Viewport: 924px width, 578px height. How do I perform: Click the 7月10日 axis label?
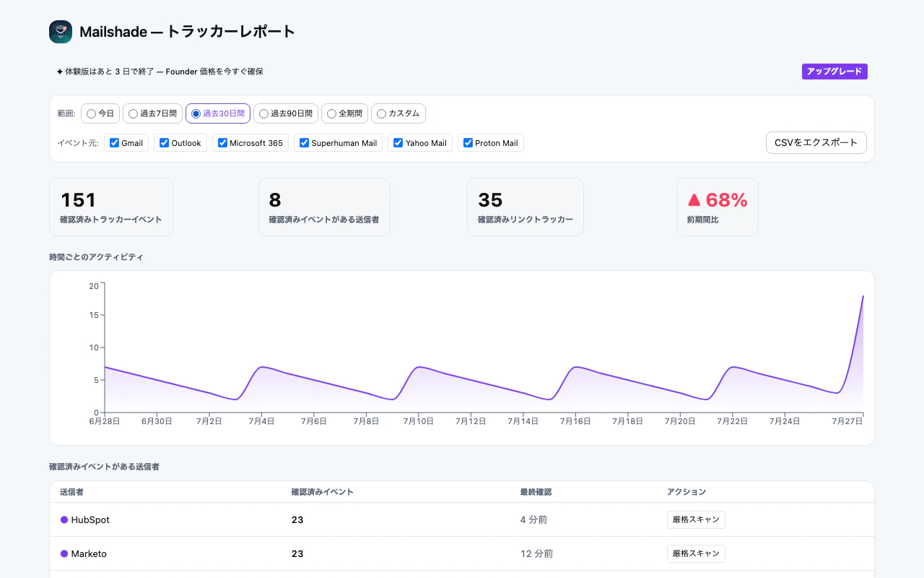tap(419, 420)
